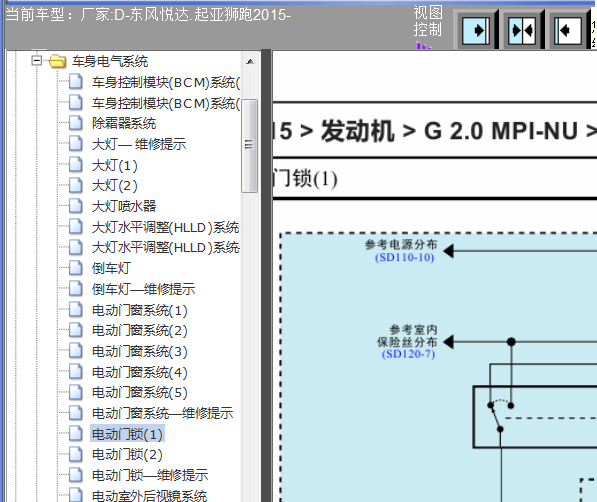Open 电动室外后视镜系统 entry

[149, 496]
